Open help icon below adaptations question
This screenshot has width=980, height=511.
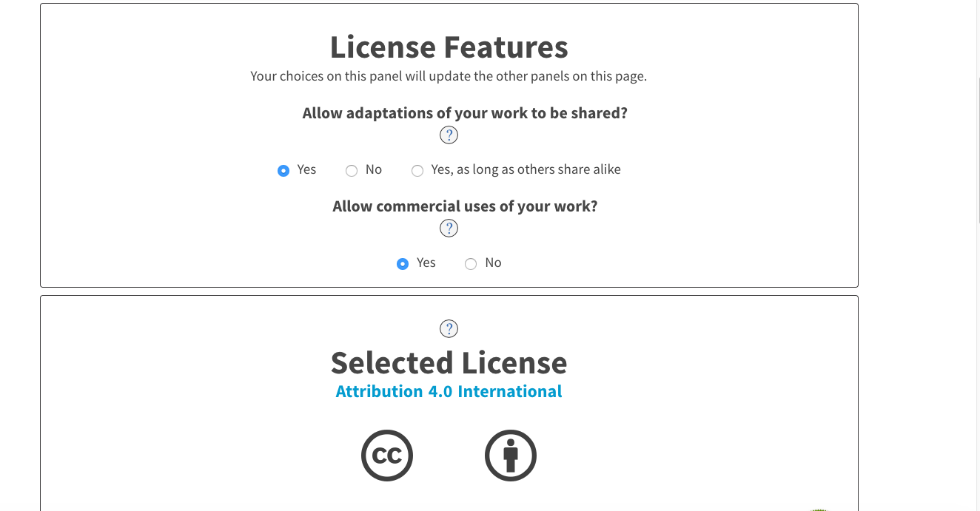[x=449, y=135]
